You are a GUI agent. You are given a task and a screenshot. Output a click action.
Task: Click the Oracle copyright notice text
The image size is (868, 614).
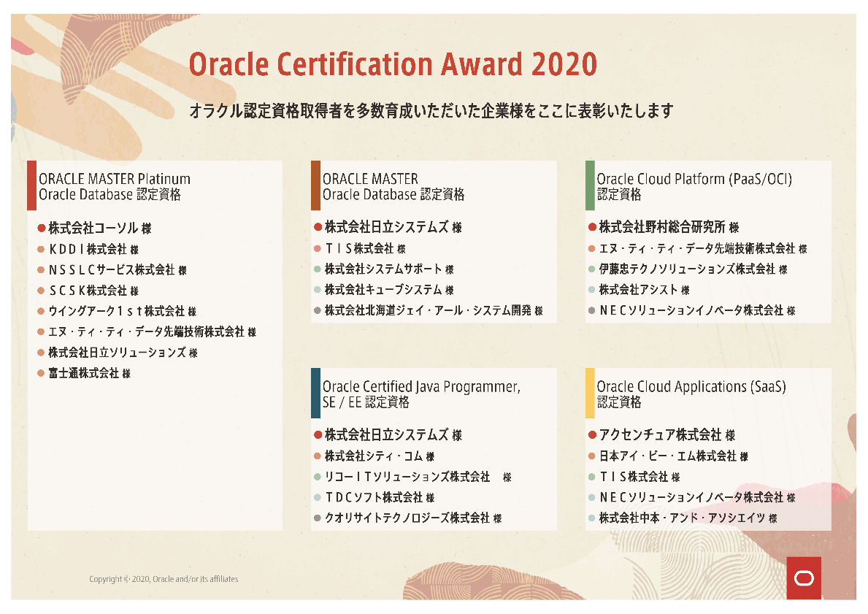[164, 579]
